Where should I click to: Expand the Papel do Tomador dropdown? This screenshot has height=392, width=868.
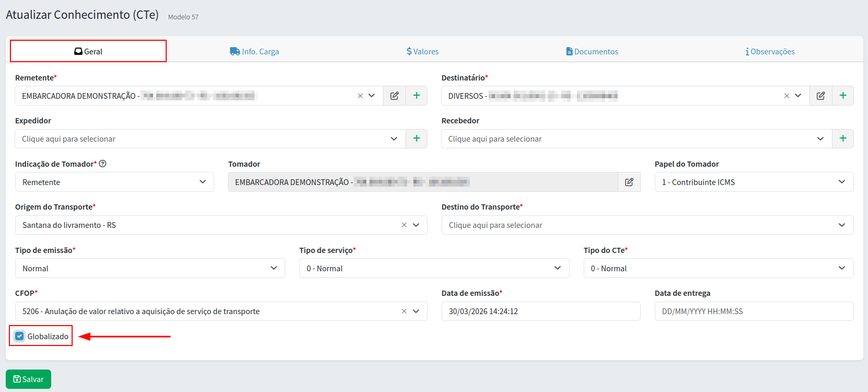pyautogui.click(x=754, y=182)
